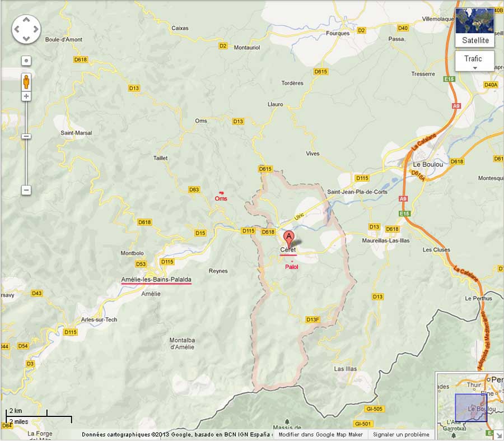The image size is (504, 441).
Task: Click the Caixas village label
Action: (x=180, y=28)
